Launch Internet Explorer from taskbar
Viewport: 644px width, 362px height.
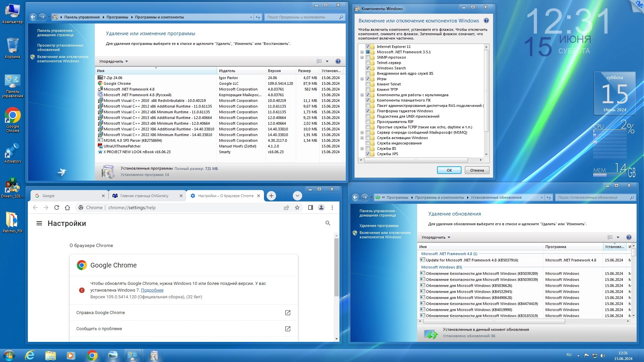30,355
